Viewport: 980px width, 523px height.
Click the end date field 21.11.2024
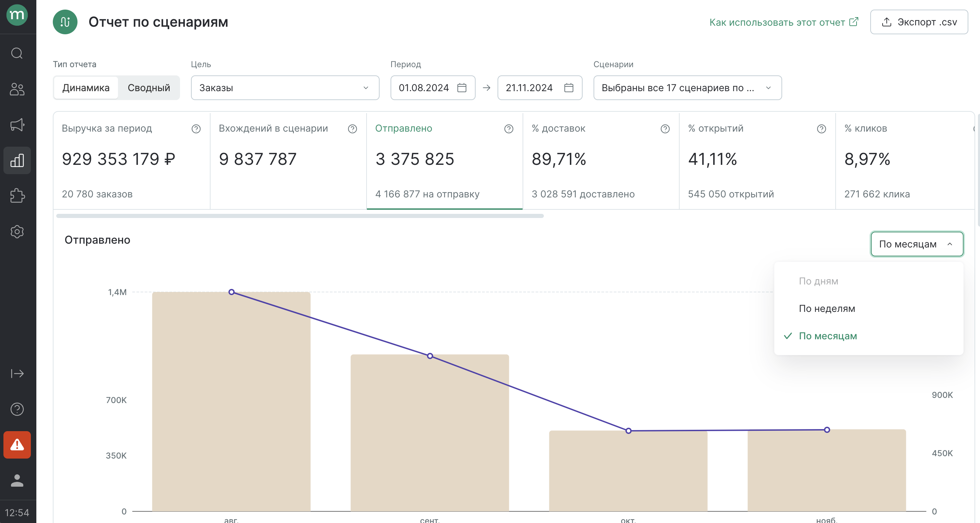click(539, 88)
